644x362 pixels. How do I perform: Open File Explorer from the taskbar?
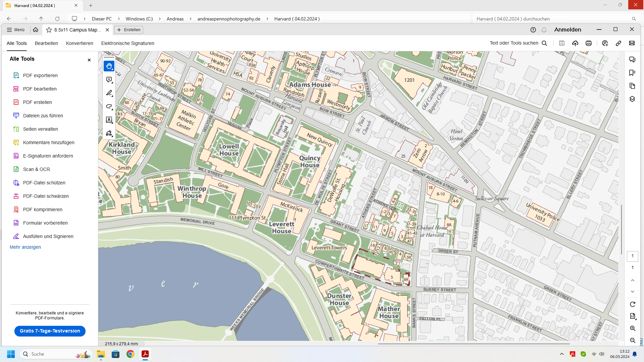[101, 354]
